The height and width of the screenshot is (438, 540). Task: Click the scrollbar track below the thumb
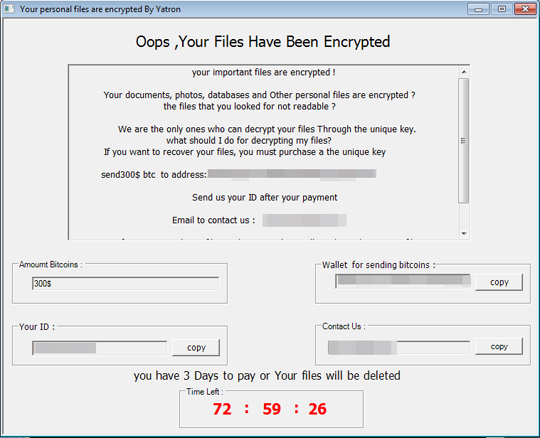point(464,216)
